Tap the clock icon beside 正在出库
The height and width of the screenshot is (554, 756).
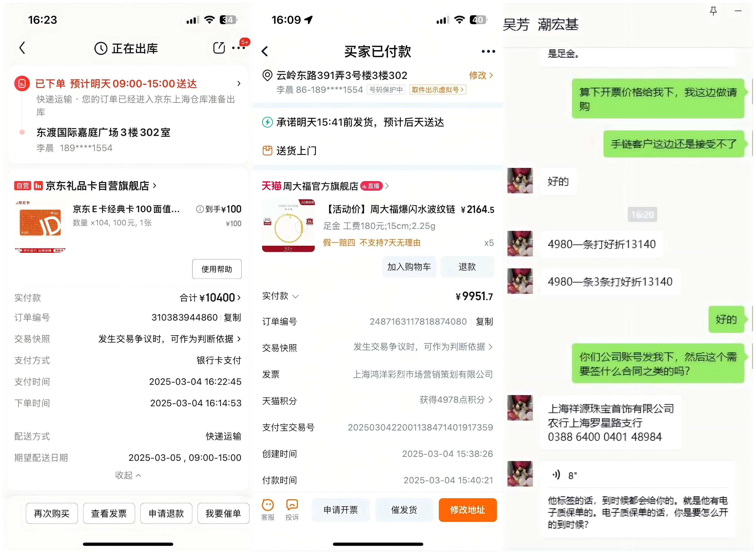point(101,49)
